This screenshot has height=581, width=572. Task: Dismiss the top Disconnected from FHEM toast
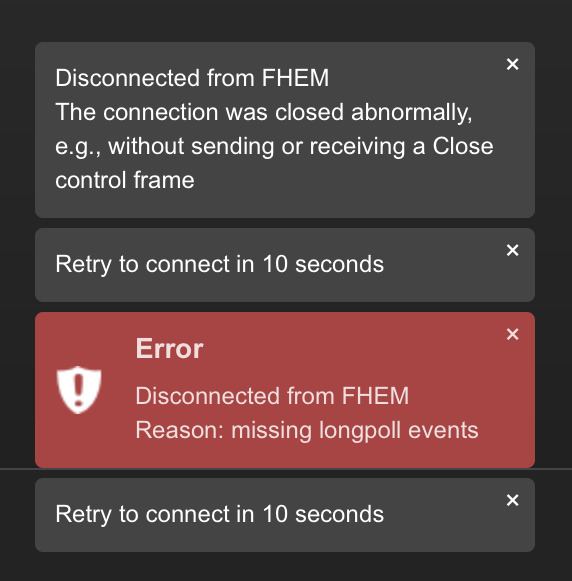coord(512,64)
